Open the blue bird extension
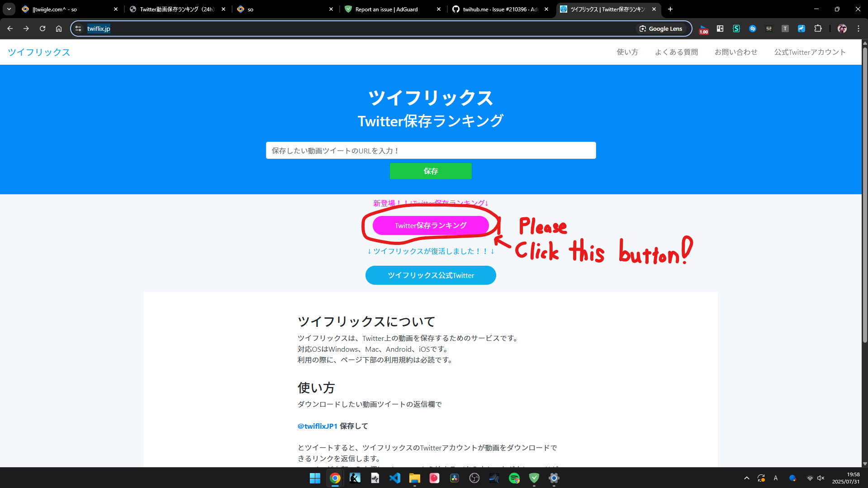 point(802,29)
